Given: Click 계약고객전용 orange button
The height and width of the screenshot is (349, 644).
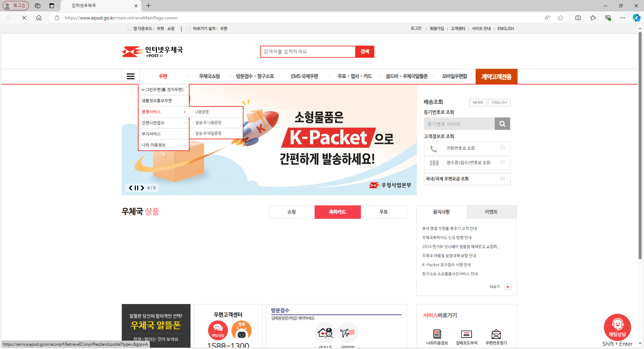Looking at the screenshot, I should 496,77.
